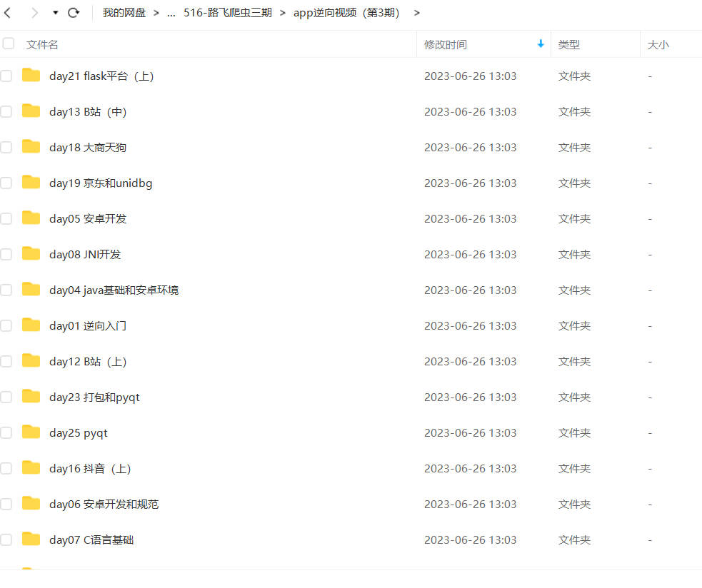This screenshot has height=588, width=702.
Task: Click folder icon of day04 java基础和安卓环境
Action: [31, 289]
